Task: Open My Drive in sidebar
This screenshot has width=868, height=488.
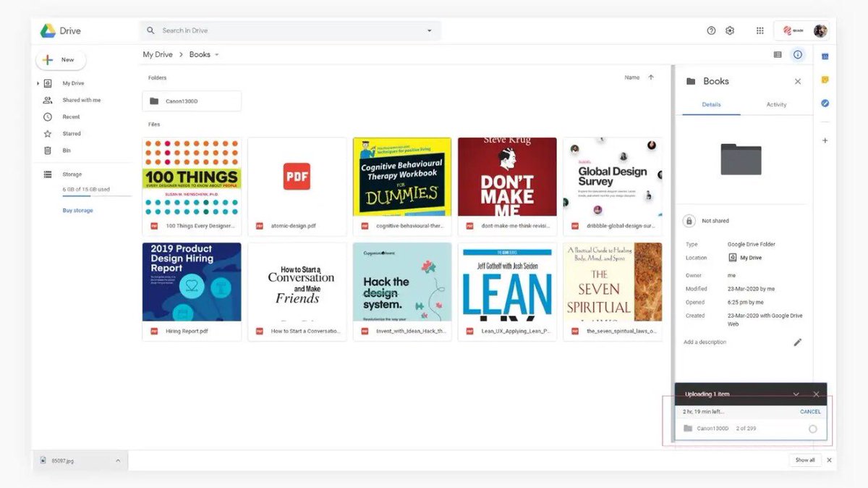Action: click(73, 83)
